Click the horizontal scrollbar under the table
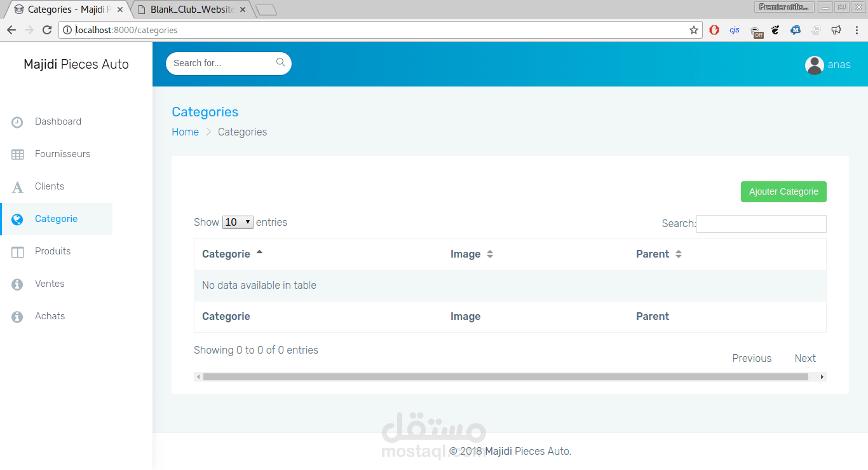 (x=505, y=377)
